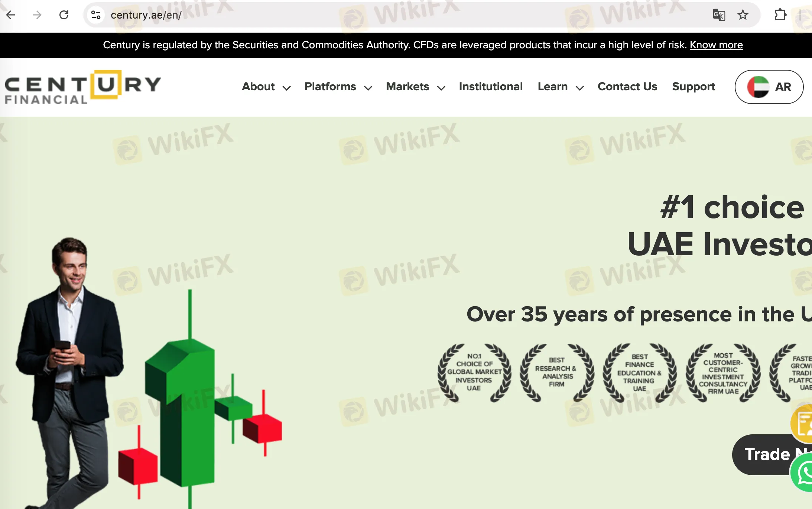Open the WhatsApp chat bubble

803,473
